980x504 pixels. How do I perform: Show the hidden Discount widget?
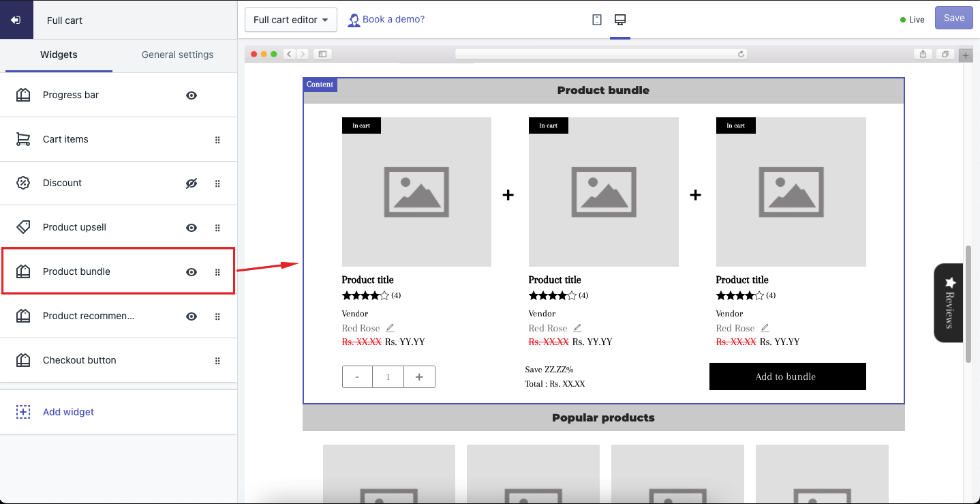tap(192, 183)
